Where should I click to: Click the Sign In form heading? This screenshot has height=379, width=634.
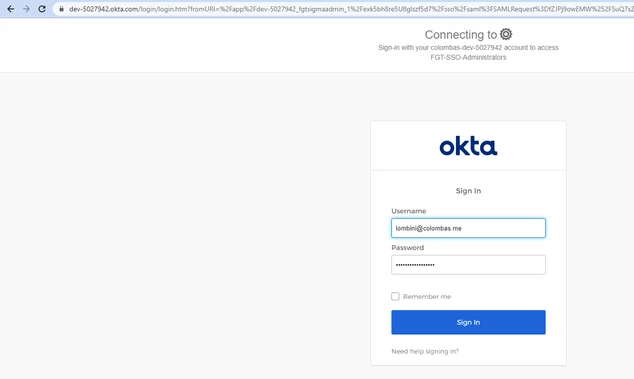click(468, 191)
